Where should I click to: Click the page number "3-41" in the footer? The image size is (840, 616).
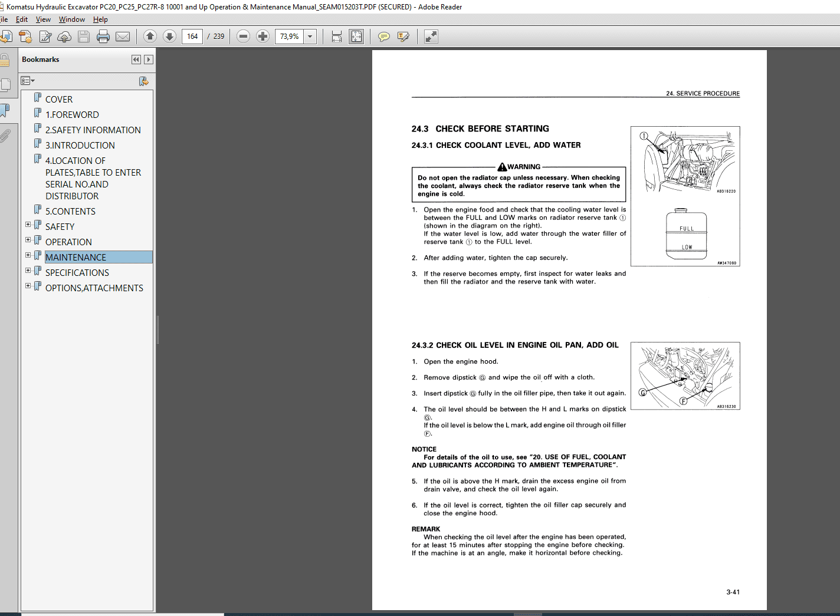click(733, 592)
